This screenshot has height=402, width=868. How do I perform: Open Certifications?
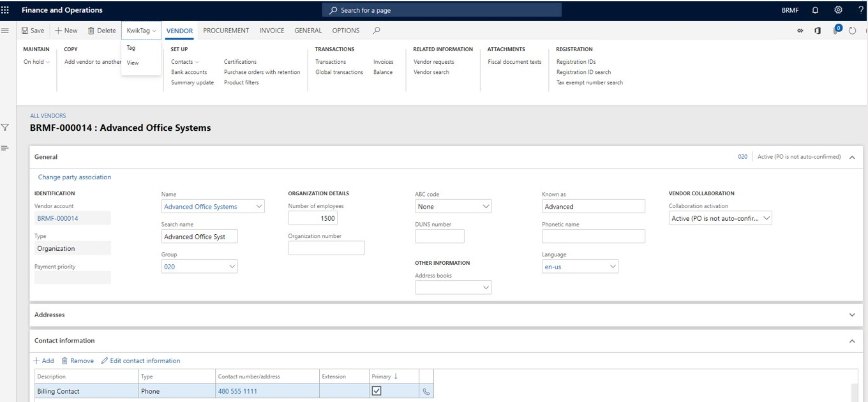coord(240,62)
